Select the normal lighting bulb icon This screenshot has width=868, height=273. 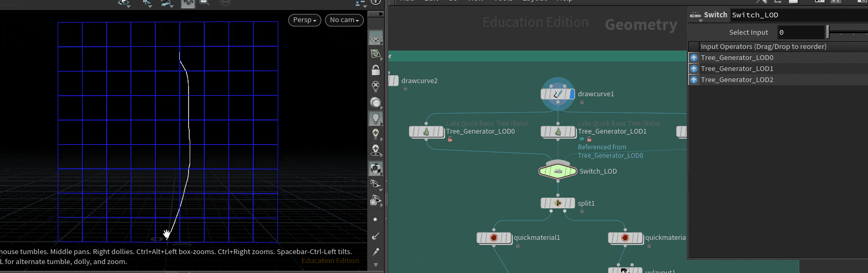click(x=376, y=118)
